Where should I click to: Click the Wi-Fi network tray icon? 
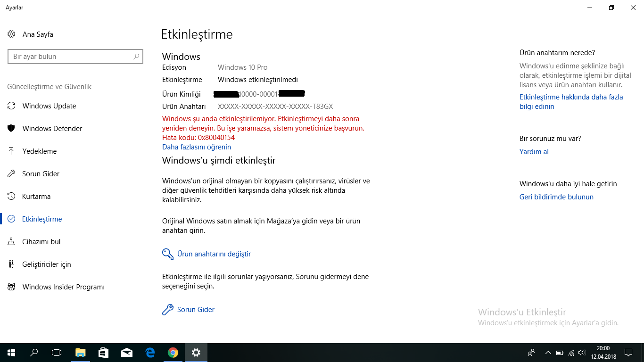tap(571, 353)
